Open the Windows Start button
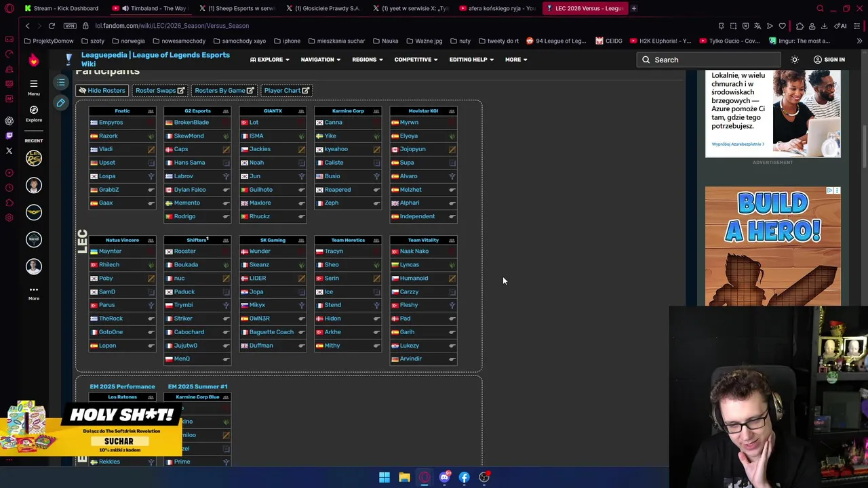The image size is (868, 488). [384, 477]
